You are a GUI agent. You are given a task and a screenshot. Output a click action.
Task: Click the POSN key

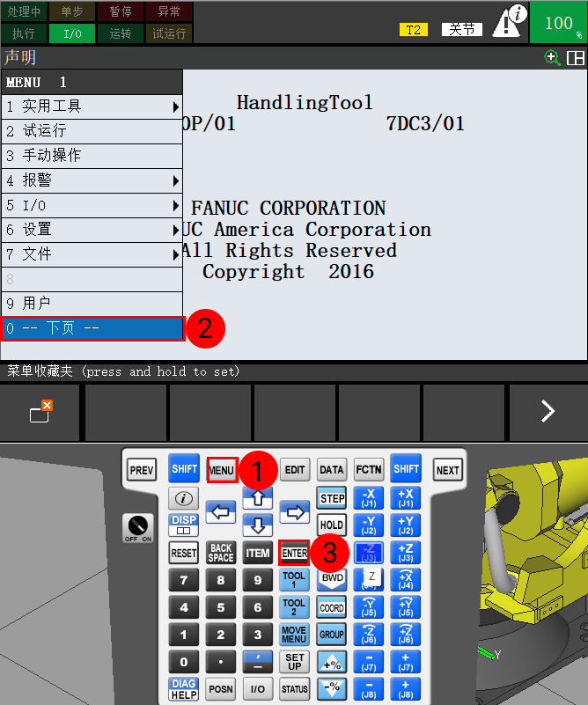[221, 689]
